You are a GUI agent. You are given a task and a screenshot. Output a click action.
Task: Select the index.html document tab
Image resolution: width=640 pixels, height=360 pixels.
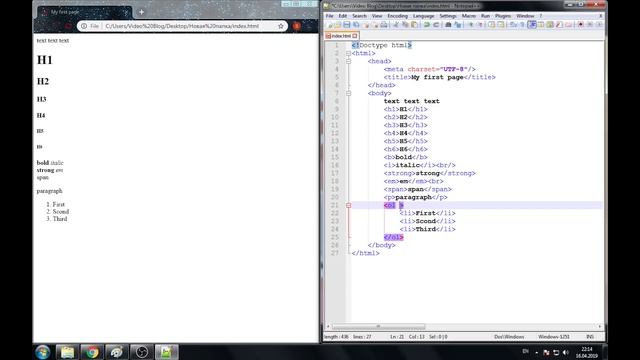click(341, 36)
